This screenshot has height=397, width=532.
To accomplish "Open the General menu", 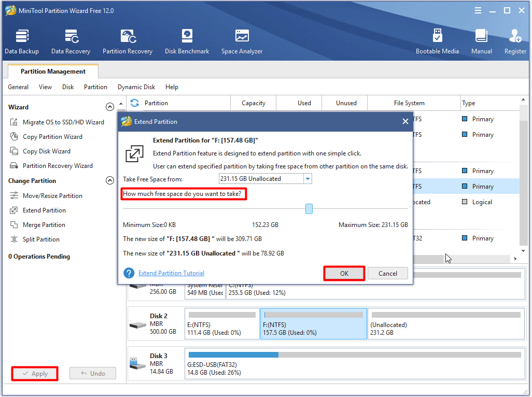I will click(18, 87).
